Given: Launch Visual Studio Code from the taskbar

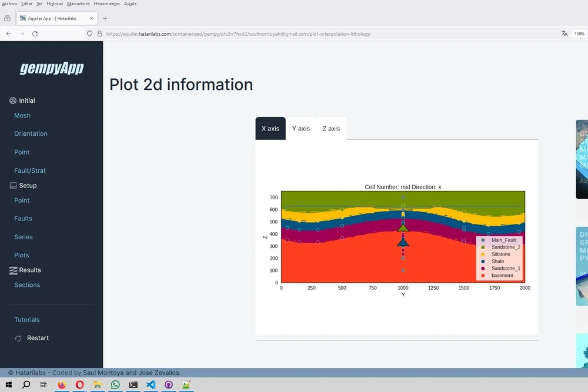Looking at the screenshot, I should click(151, 384).
